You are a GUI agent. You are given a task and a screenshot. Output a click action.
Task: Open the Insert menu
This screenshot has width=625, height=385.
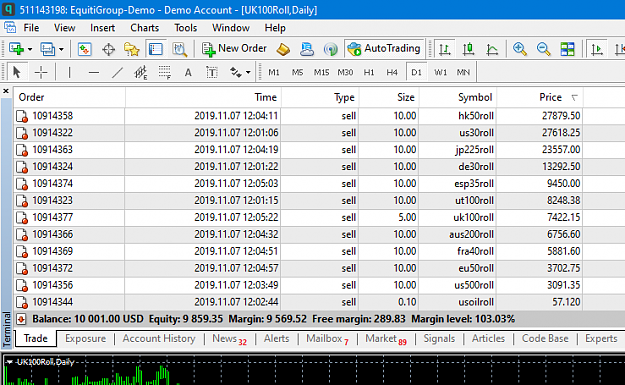pos(102,28)
